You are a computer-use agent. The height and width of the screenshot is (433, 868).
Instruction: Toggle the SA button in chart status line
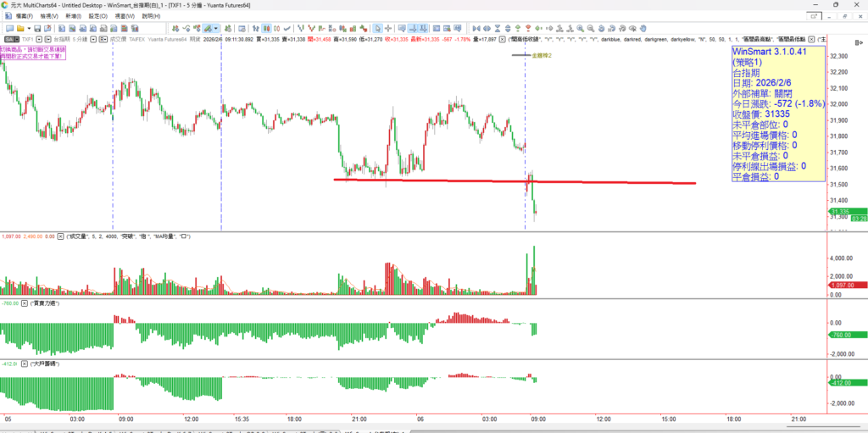coord(10,39)
